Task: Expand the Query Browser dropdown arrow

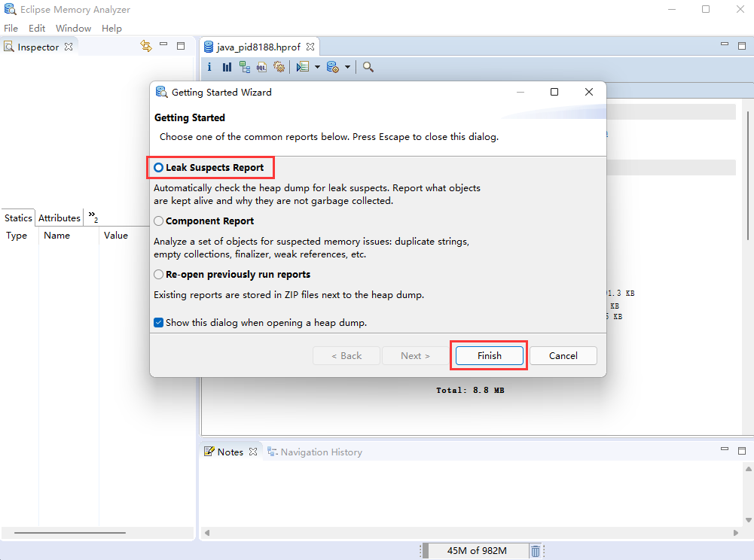Action: tap(347, 67)
